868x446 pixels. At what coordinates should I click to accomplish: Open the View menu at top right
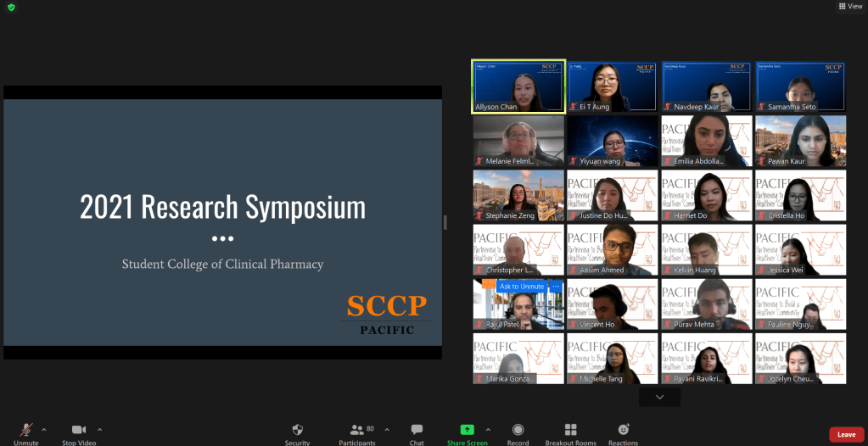click(x=849, y=6)
